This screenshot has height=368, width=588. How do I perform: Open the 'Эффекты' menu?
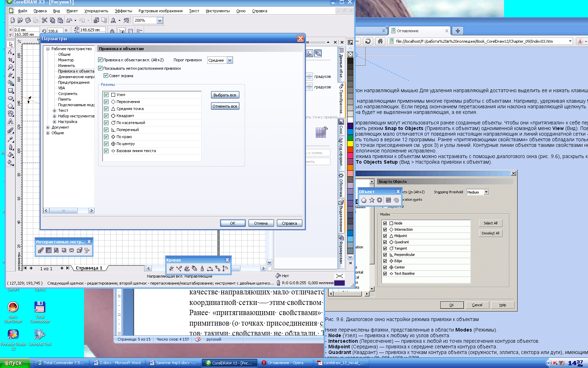pyautogui.click(x=124, y=11)
